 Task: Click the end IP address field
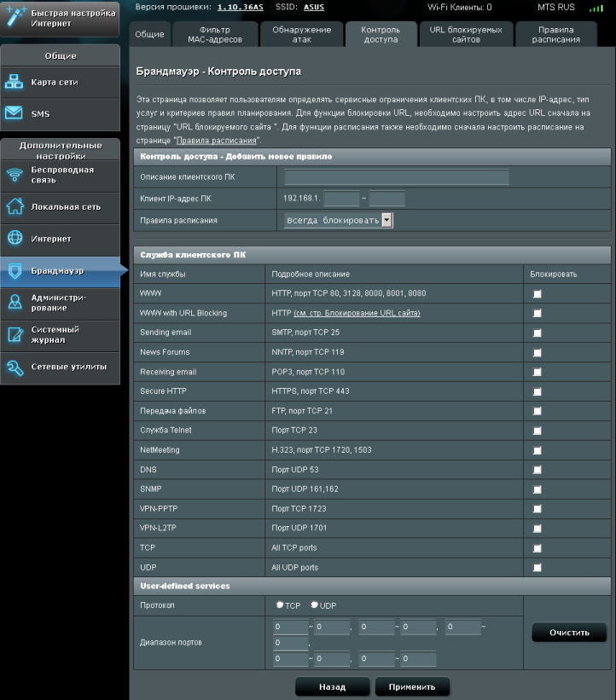(x=386, y=198)
